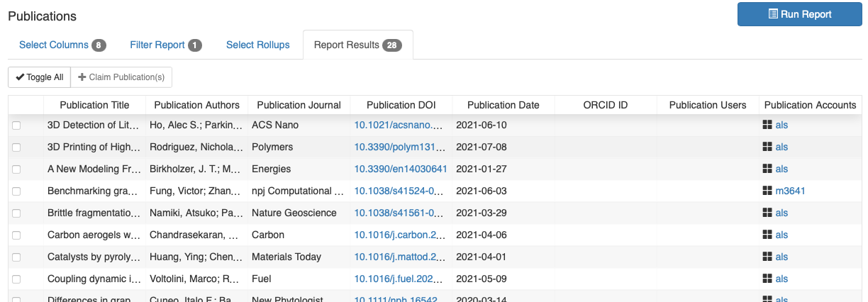Click the '3D Detection of Lit...' title cell
Screen dimensions: 868x302
pos(94,125)
